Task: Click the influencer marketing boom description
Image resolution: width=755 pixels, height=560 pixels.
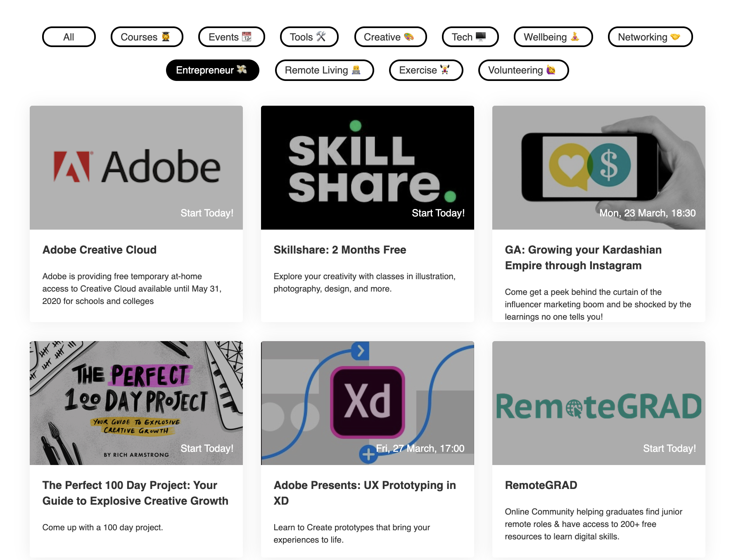Action: 598,304
